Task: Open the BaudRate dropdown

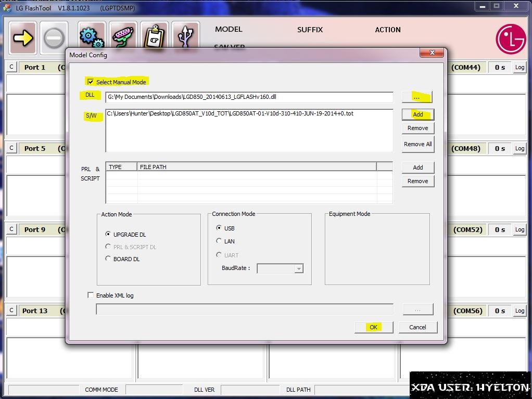Action: point(299,269)
